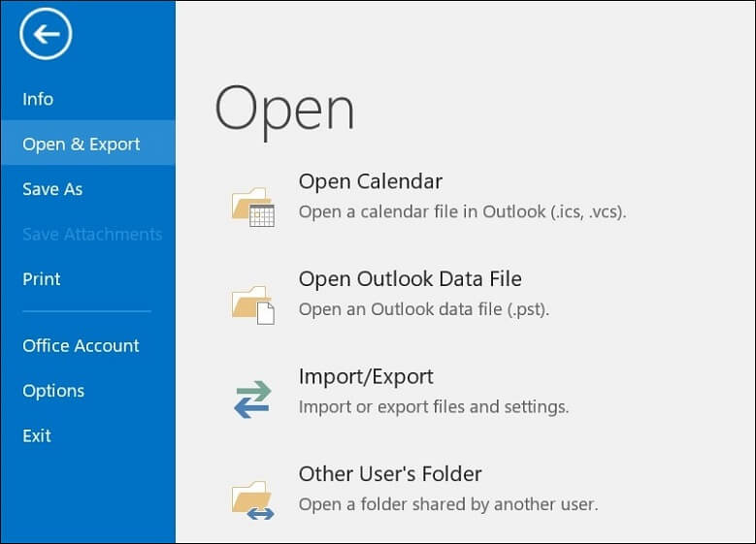
Task: Click the Other User's Folder title
Action: [x=390, y=474]
